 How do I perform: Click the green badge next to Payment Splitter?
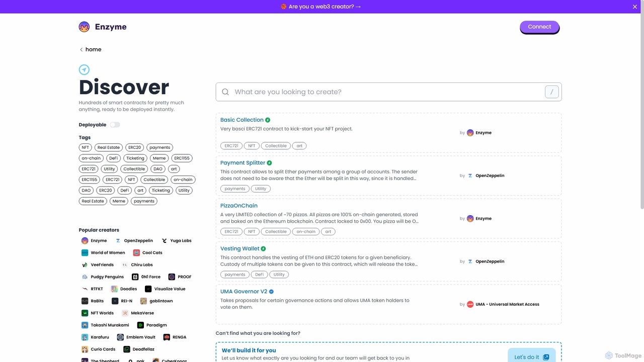click(269, 163)
